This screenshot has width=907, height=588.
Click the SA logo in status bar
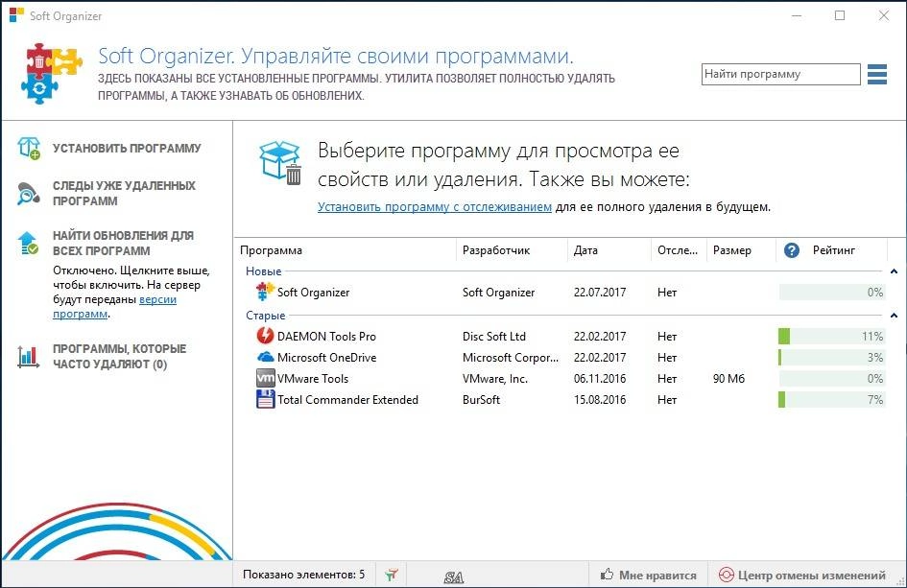pos(453,576)
